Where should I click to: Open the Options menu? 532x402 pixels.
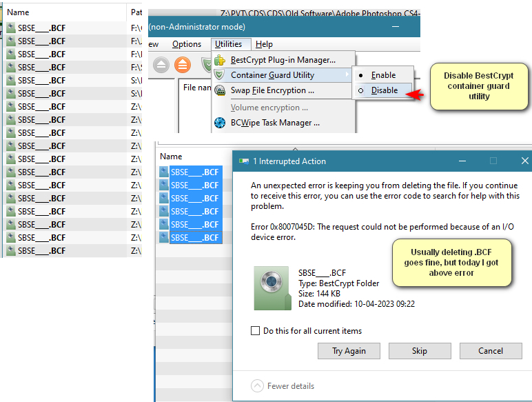click(x=187, y=44)
